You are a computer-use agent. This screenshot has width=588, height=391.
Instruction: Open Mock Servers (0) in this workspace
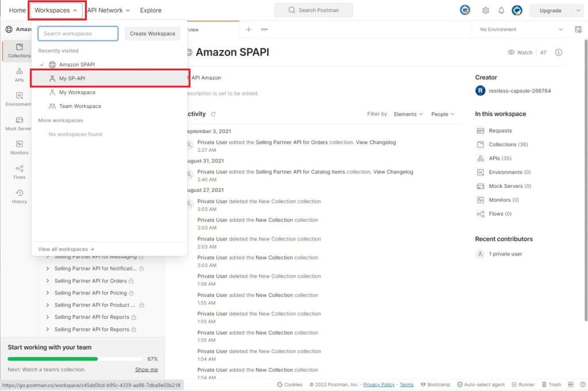[504, 186]
